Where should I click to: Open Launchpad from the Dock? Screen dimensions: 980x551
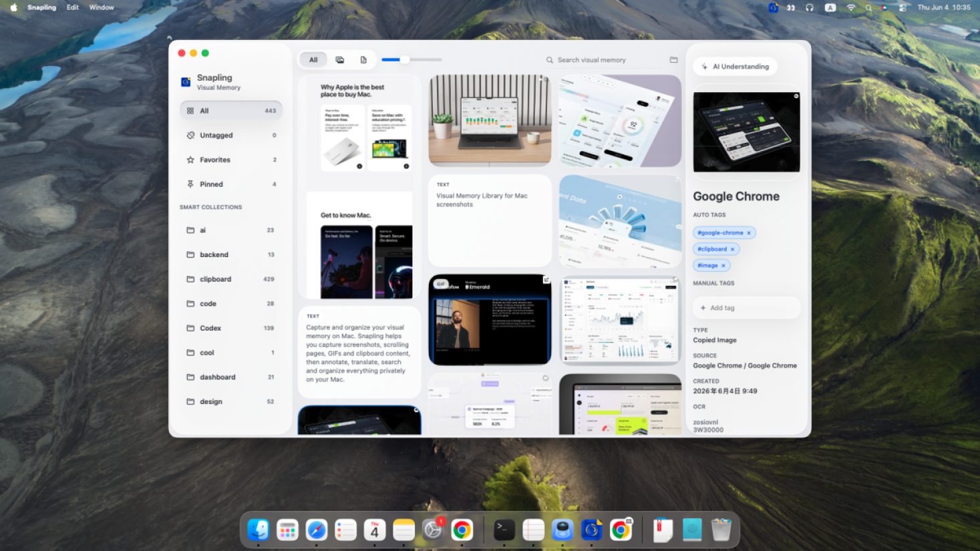[287, 530]
